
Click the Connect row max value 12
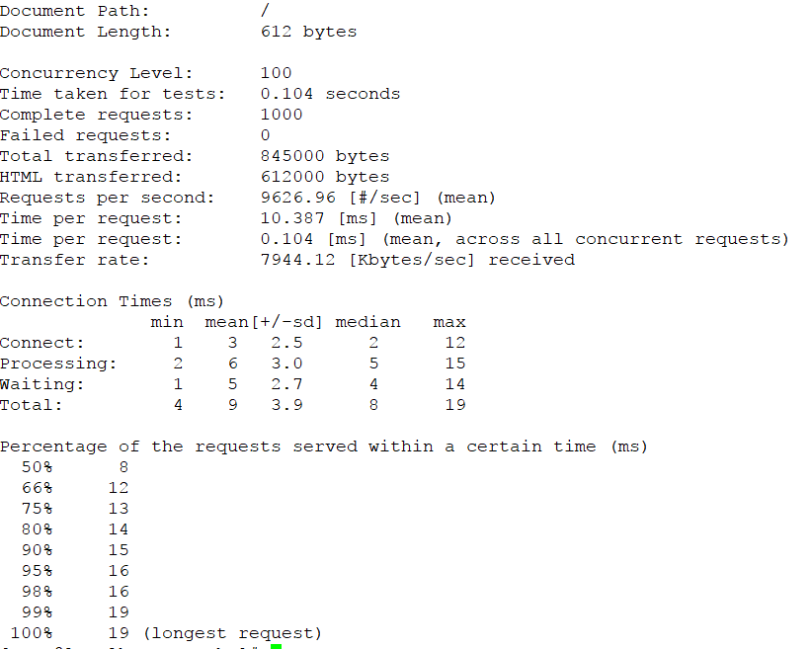click(455, 343)
